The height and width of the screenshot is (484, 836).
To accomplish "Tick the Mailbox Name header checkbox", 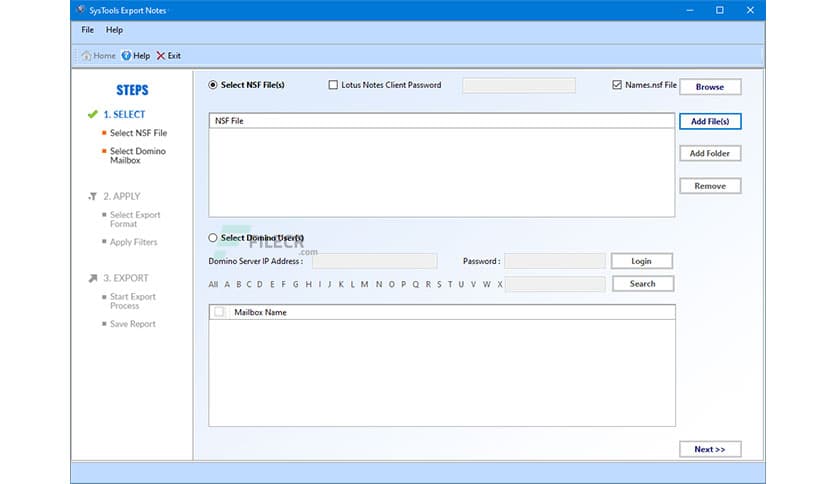I will (219, 312).
